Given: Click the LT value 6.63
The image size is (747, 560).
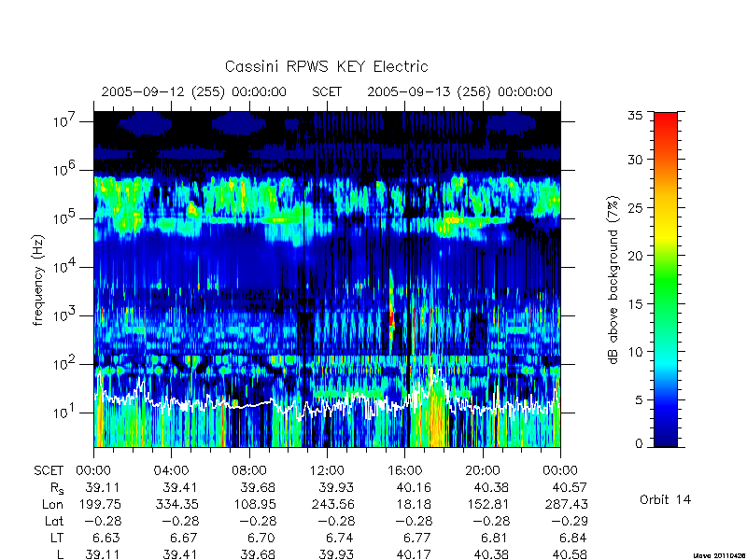Looking at the screenshot, I should [x=106, y=539].
